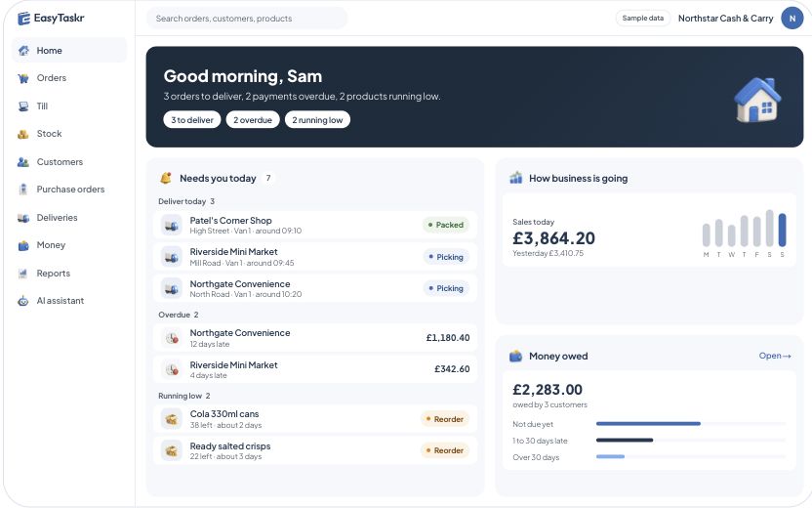Click the Needs you today count 7

tap(268, 178)
